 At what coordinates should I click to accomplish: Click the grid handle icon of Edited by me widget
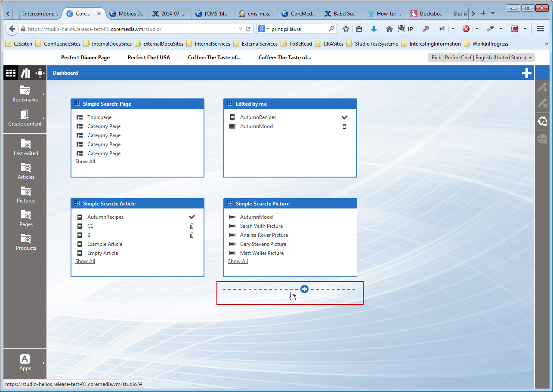pos(230,104)
